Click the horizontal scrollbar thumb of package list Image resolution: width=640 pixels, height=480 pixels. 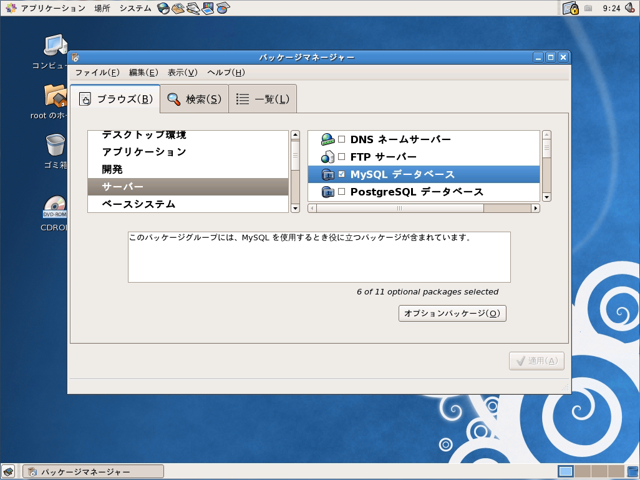400,208
